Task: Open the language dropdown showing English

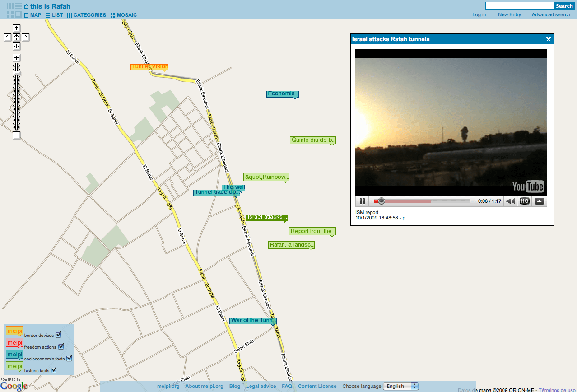Action: (x=401, y=386)
